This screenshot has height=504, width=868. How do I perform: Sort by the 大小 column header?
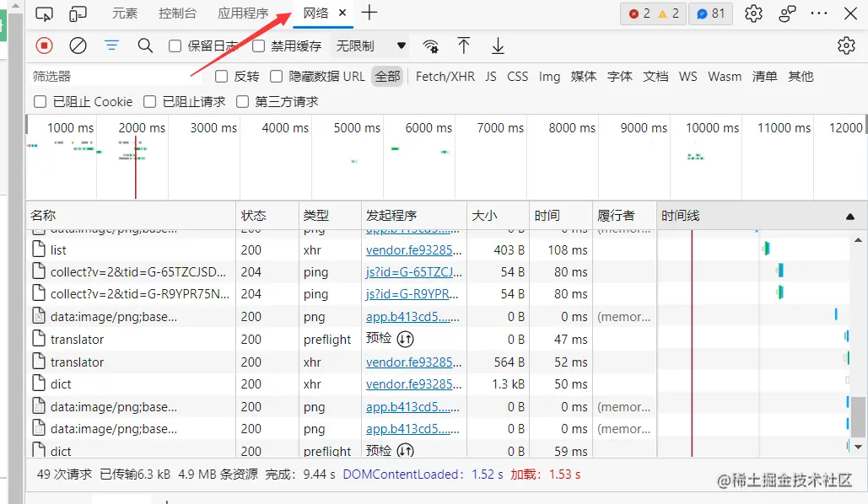pos(498,215)
